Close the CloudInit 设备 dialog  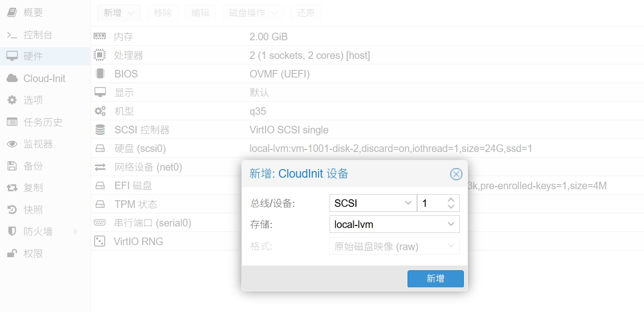pyautogui.click(x=456, y=174)
